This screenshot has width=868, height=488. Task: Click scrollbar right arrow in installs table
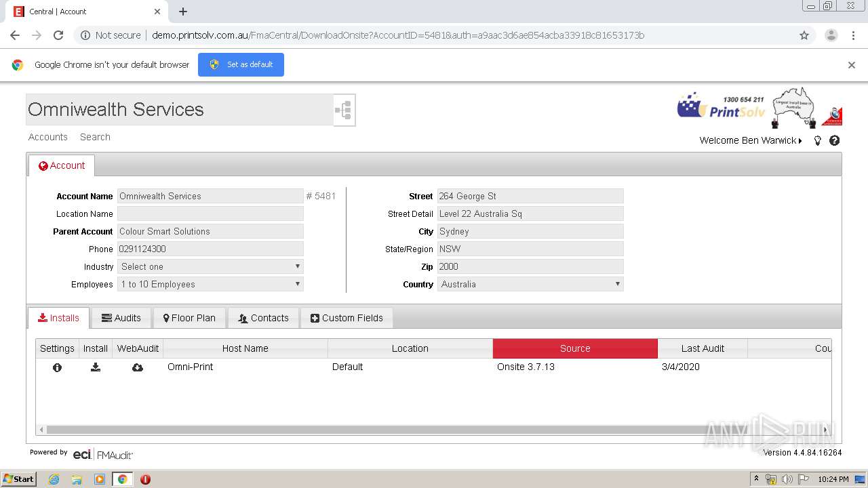825,430
